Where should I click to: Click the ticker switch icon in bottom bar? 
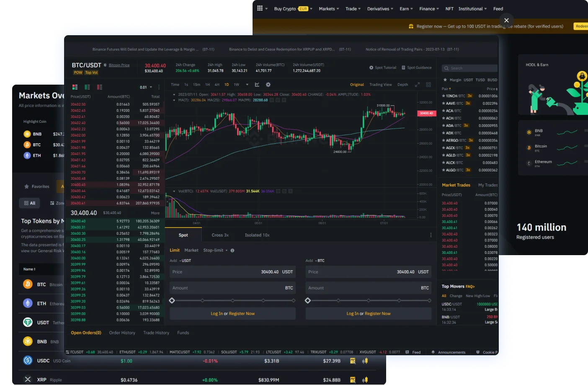[x=67, y=352]
